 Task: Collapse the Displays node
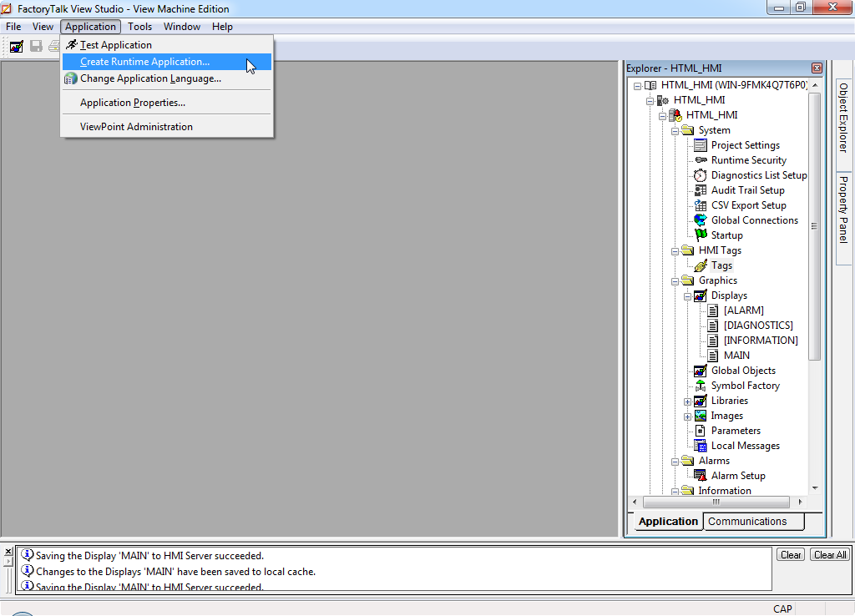tap(688, 296)
